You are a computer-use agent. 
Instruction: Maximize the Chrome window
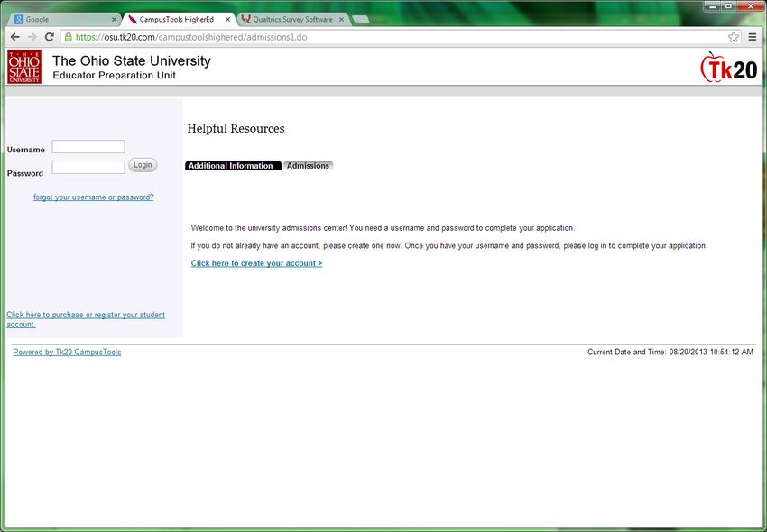728,6
